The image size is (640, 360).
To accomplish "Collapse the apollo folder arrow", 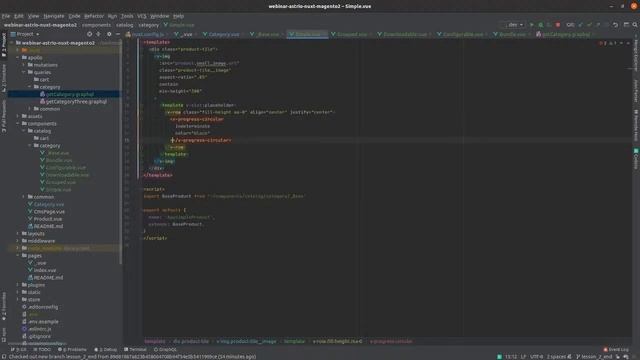I will click(18, 58).
